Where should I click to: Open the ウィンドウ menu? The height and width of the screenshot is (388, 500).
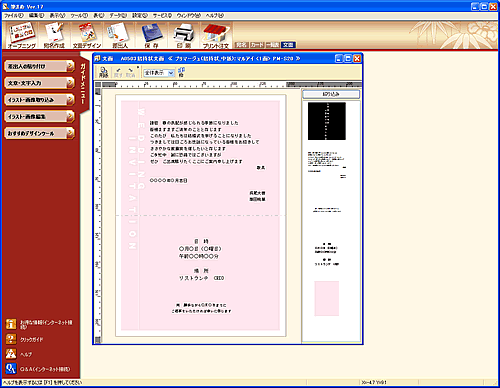pyautogui.click(x=189, y=15)
